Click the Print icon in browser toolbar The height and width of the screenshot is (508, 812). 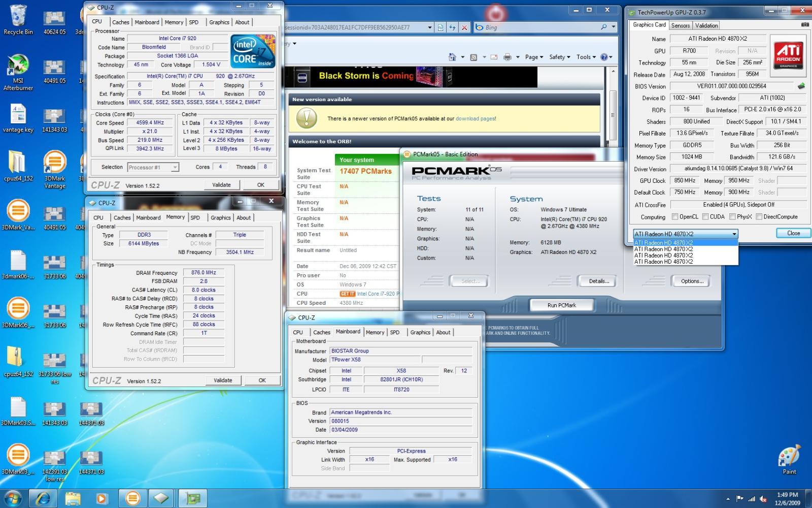click(507, 57)
